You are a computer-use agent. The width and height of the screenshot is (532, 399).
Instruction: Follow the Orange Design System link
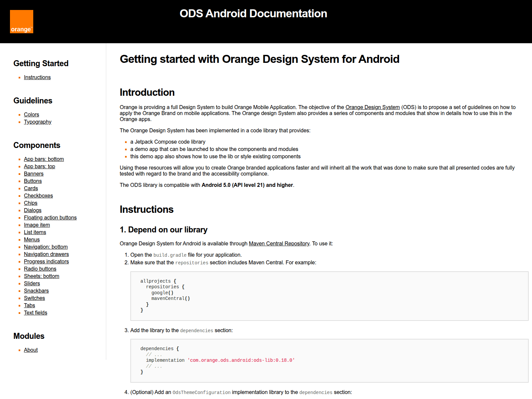coord(372,107)
